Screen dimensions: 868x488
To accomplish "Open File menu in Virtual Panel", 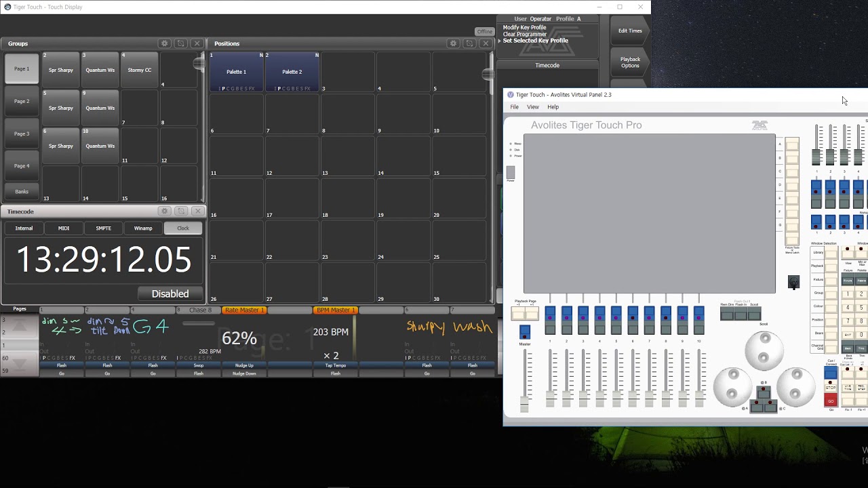I will pos(514,107).
